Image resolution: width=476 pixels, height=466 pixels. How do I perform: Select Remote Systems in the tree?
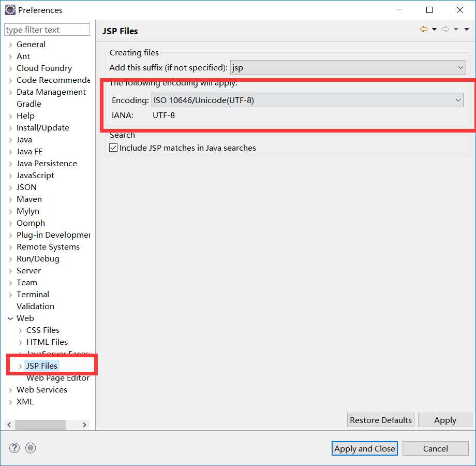click(48, 246)
